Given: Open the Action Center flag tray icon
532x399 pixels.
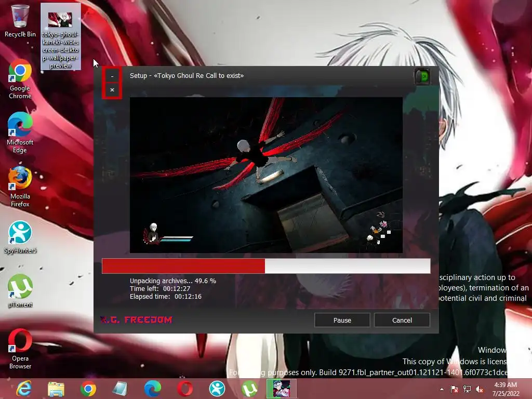Looking at the screenshot, I should (x=454, y=389).
